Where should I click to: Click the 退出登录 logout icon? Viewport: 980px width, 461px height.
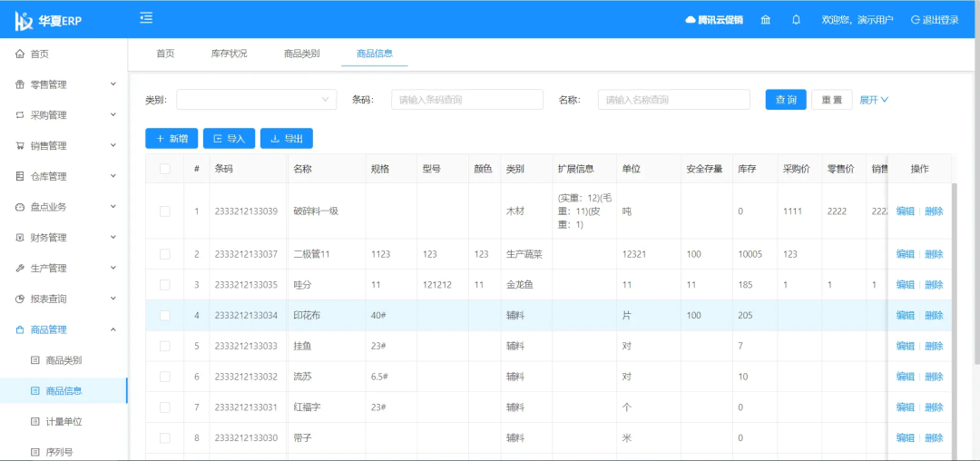915,20
